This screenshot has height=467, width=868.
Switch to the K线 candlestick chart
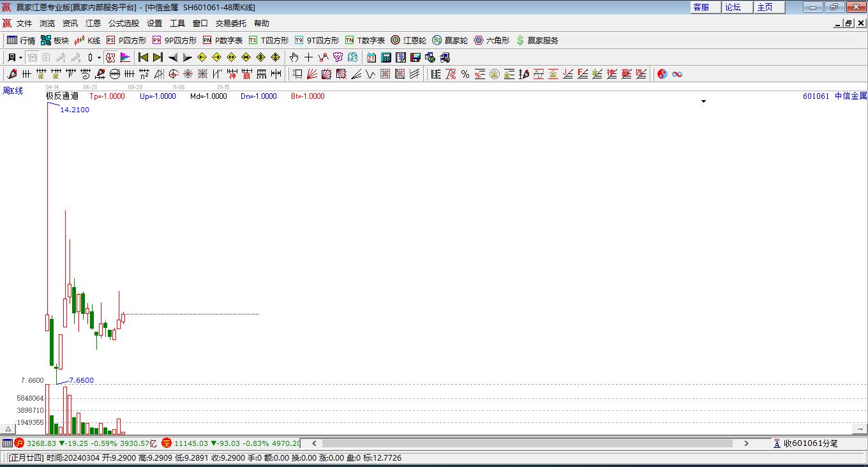pos(87,40)
